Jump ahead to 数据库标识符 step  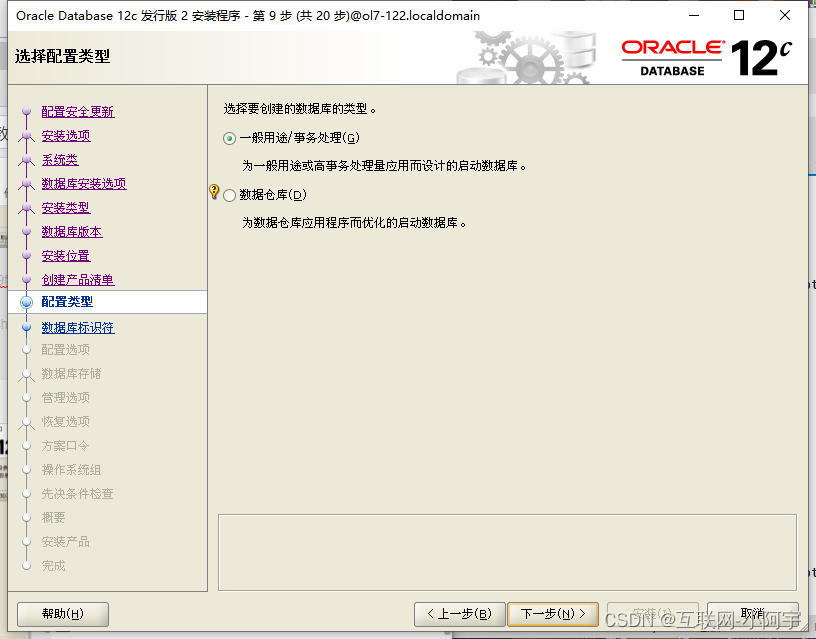[x=78, y=327]
